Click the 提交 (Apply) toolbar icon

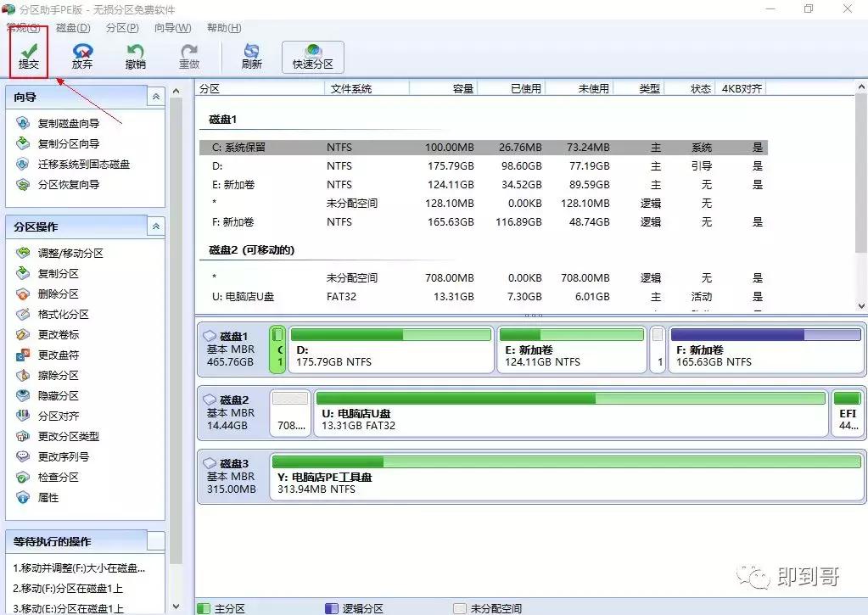[x=29, y=55]
